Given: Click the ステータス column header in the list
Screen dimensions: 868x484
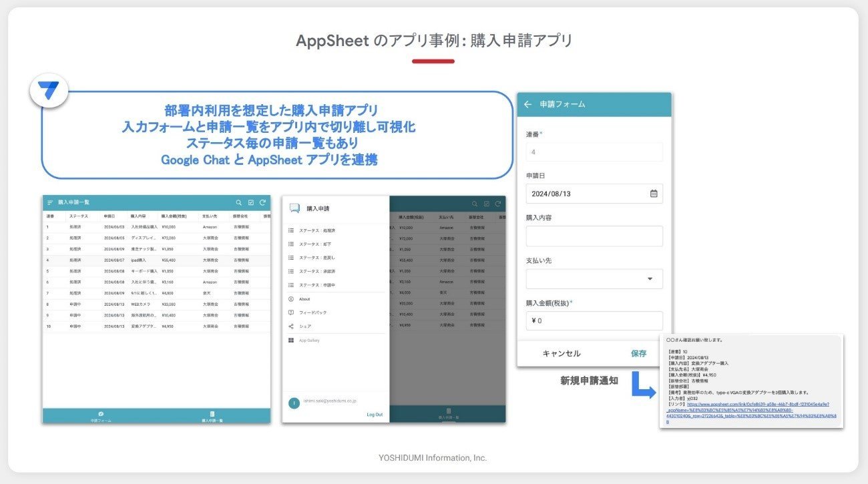Looking at the screenshot, I should click(79, 216).
